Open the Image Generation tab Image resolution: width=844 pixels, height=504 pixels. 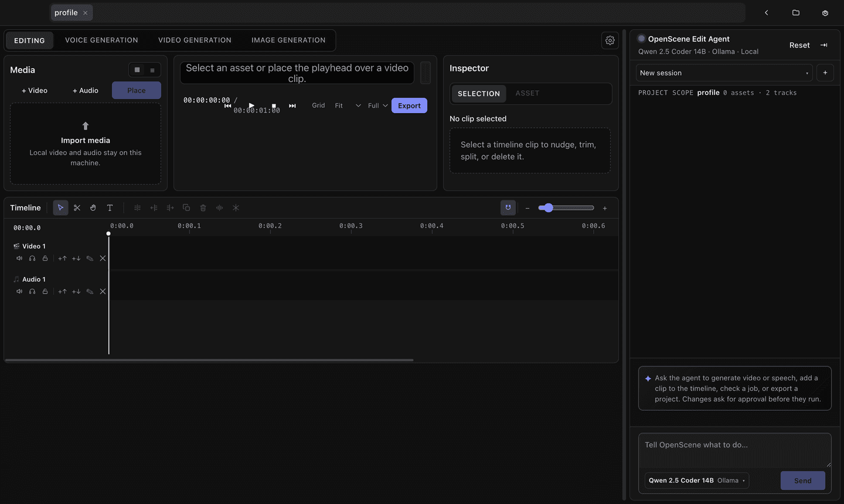[288, 40]
